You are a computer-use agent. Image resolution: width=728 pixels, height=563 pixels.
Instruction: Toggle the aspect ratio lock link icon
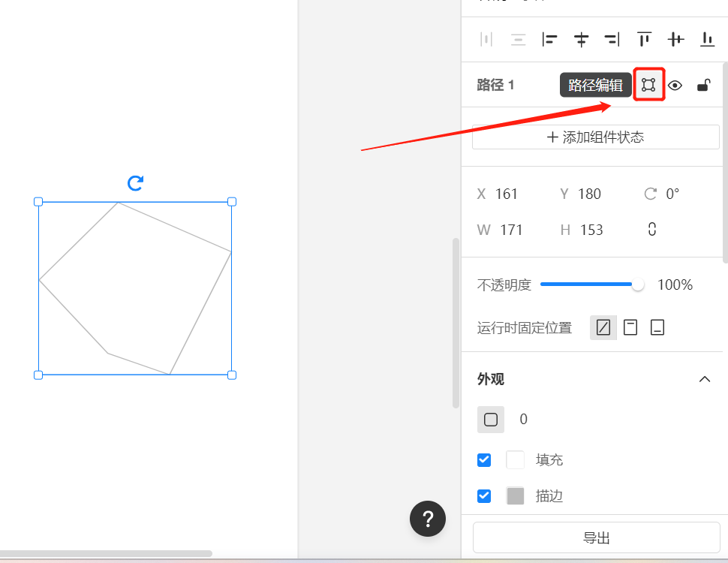pyautogui.click(x=652, y=229)
